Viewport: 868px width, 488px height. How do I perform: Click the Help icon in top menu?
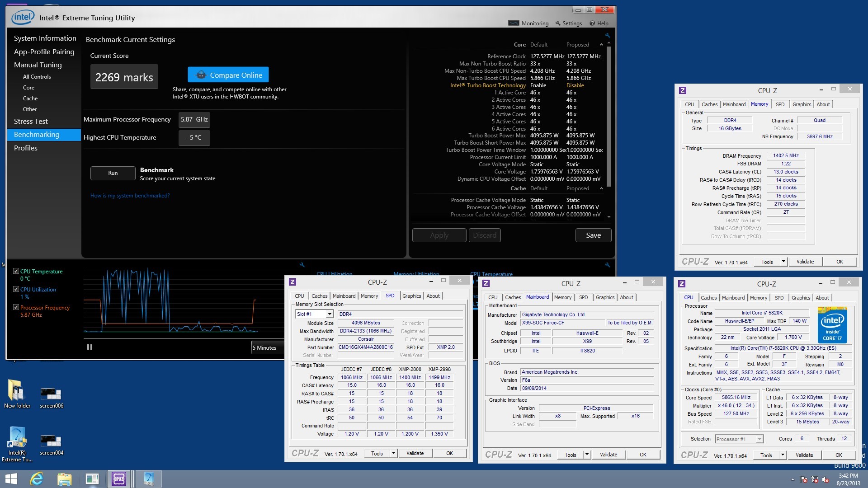tap(600, 23)
